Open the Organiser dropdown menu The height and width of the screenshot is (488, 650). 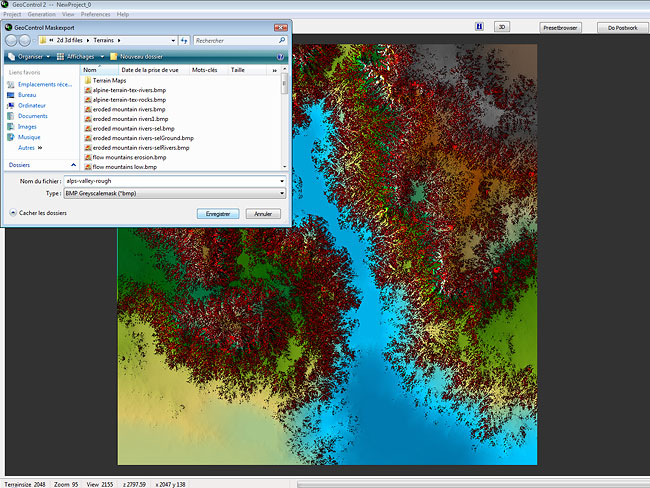coord(29,56)
